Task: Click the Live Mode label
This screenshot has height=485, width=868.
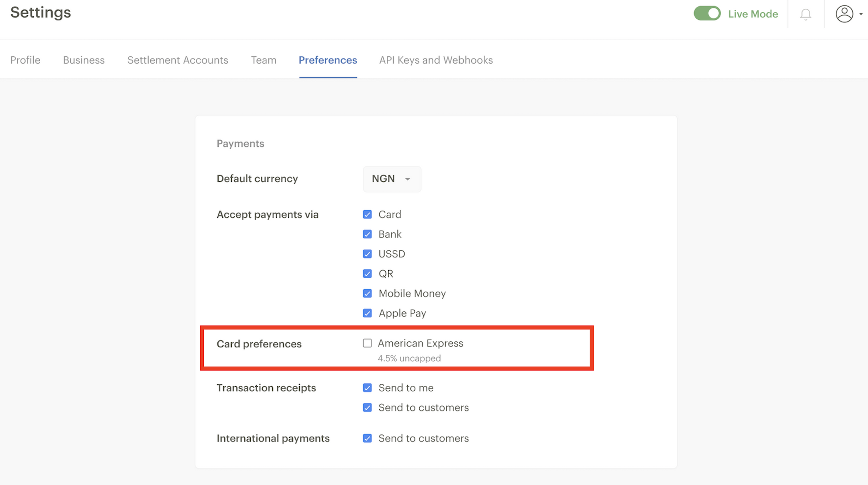Action: (x=753, y=14)
